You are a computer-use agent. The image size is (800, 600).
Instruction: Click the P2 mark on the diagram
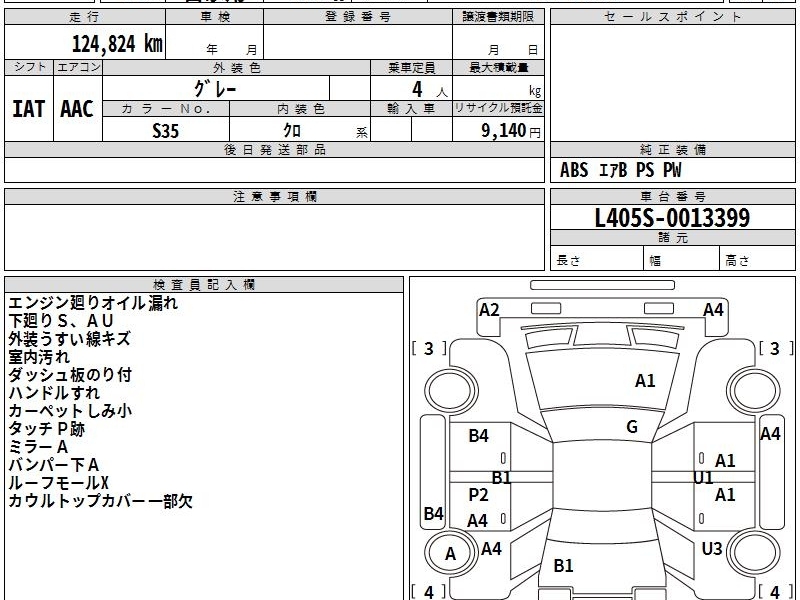tap(479, 494)
